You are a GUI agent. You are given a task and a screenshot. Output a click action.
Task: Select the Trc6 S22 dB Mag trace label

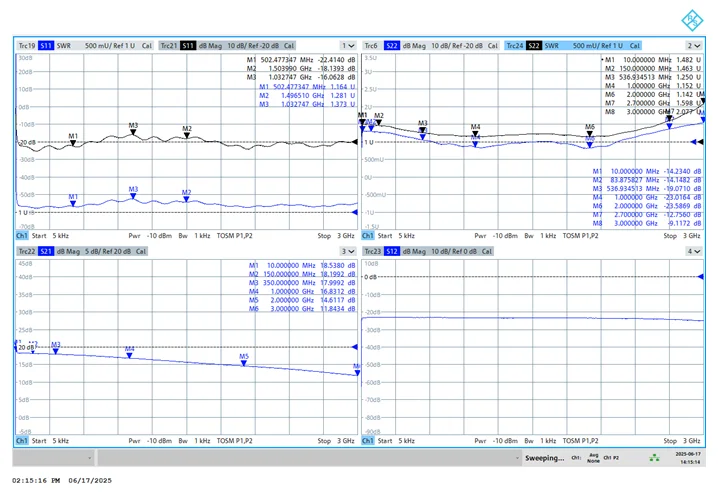[x=431, y=46]
